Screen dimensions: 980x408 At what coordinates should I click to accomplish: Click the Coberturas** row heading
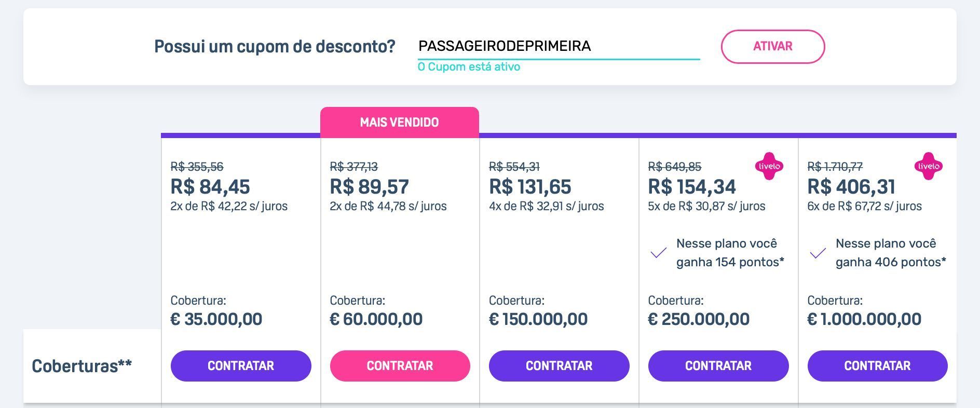[x=81, y=366]
